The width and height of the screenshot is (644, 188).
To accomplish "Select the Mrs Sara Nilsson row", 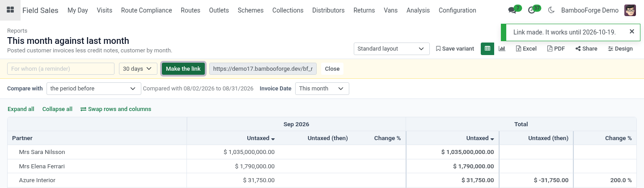I will [x=322, y=152].
